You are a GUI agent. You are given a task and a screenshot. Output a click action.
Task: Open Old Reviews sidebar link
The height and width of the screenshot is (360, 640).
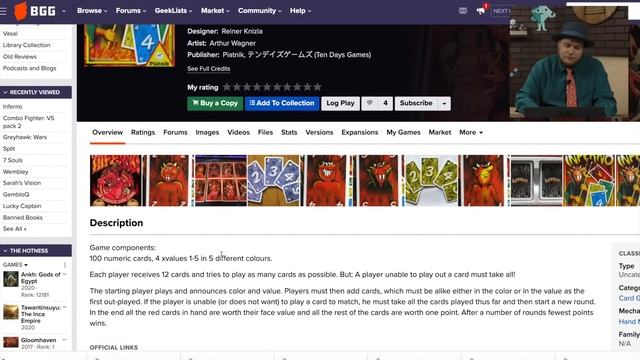pyautogui.click(x=20, y=57)
